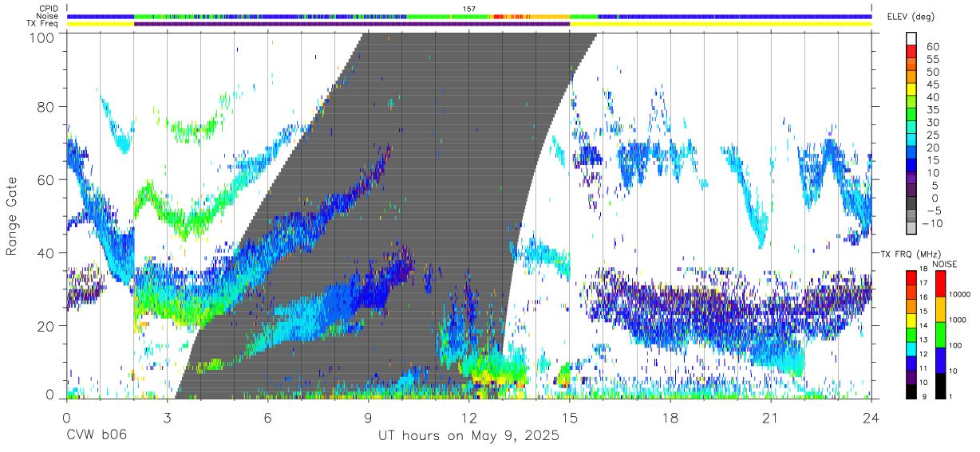Click the 11 label on TX FRQ legend

coord(924,370)
